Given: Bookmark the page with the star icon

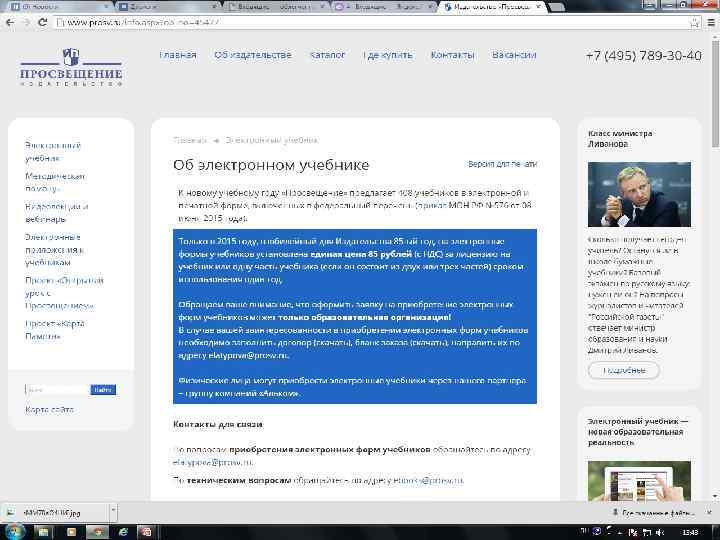Looking at the screenshot, I should click(694, 22).
